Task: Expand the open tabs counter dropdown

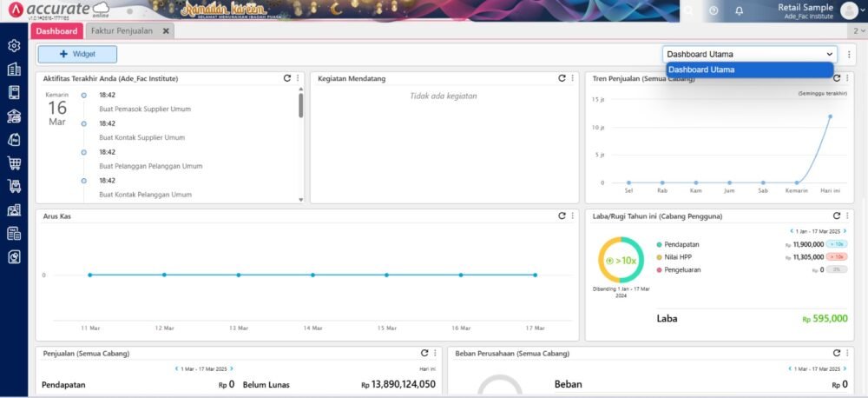Action: tap(859, 30)
